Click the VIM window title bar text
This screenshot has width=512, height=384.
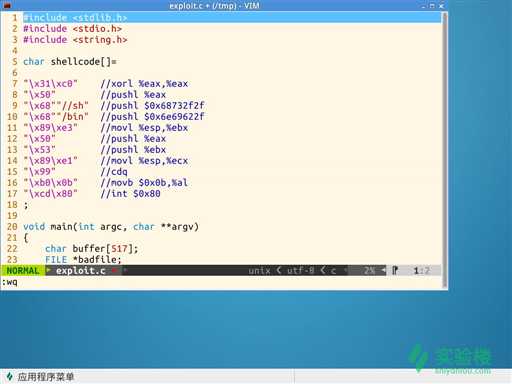214,6
